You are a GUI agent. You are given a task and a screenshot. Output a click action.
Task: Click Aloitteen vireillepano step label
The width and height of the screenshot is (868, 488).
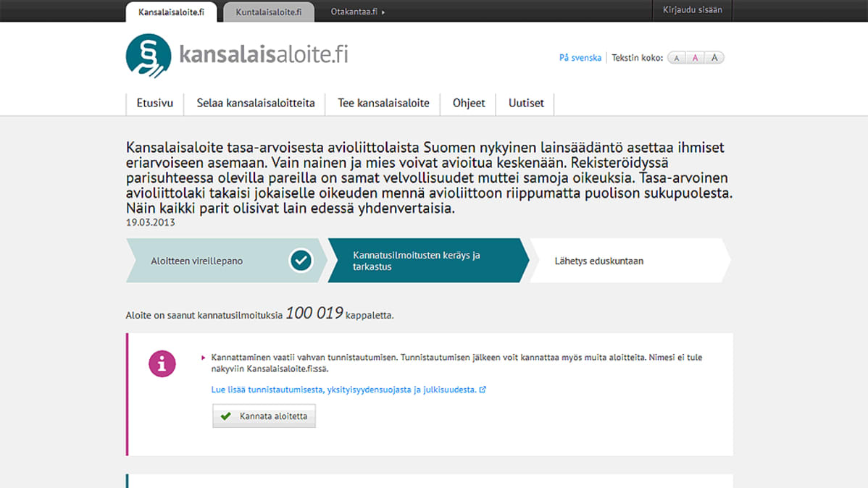(x=196, y=261)
